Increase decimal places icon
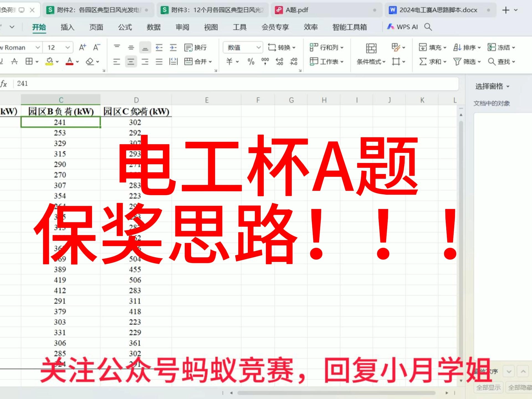The height and width of the screenshot is (399, 532). point(280,61)
